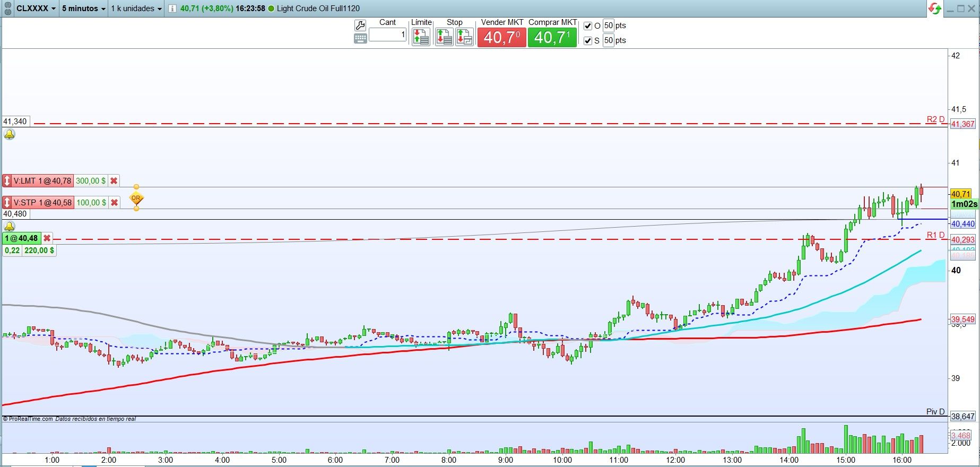Select the V:STP 1@40,58 order label
The width and height of the screenshot is (980, 467).
tap(42, 203)
